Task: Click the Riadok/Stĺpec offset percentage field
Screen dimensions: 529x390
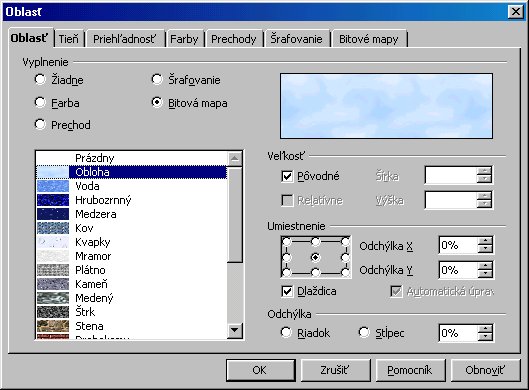Action: pos(458,333)
